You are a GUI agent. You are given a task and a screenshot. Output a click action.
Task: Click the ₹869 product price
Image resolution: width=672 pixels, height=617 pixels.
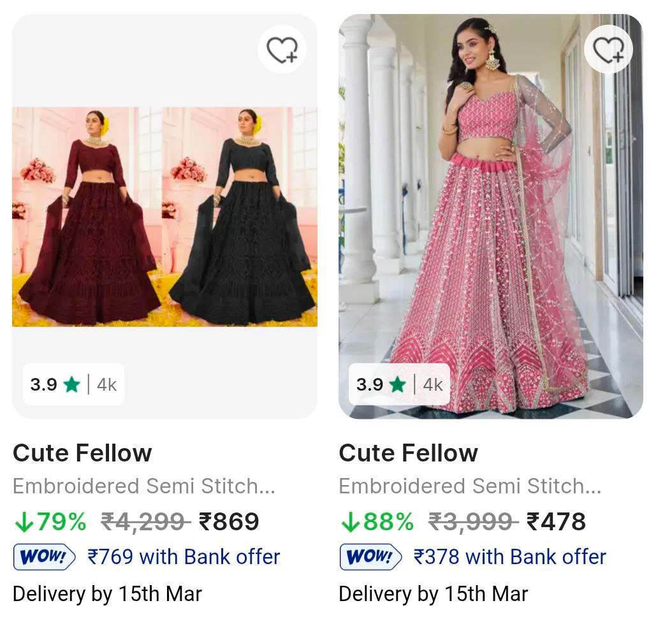tap(229, 522)
